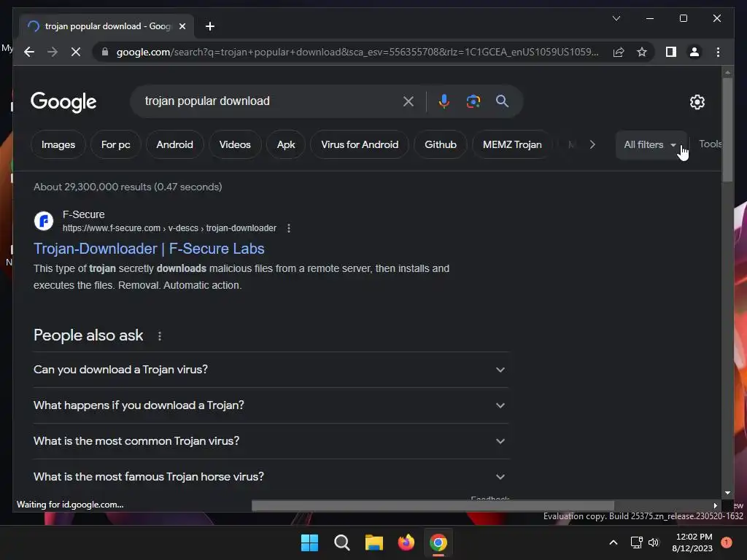
Task: Click the F-Secure site favicon
Action: click(x=44, y=221)
